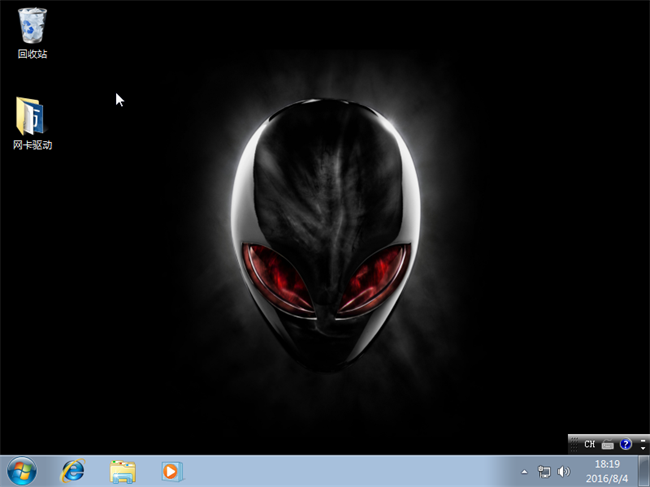Click CH language indicator on language bar
650x487 pixels.
(x=589, y=444)
